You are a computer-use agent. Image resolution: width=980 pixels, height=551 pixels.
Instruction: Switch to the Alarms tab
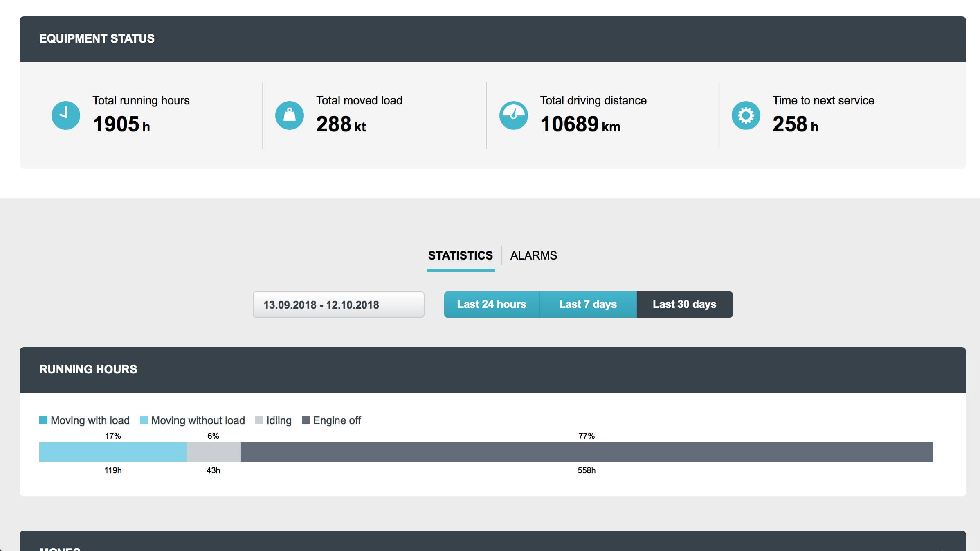[533, 255]
